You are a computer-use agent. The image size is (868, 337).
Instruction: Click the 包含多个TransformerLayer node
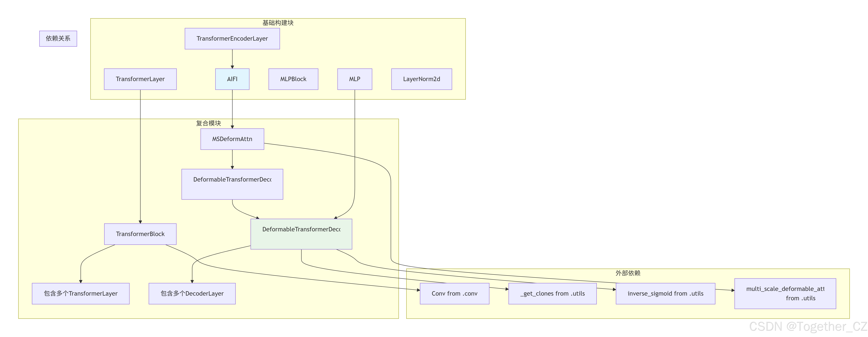pyautogui.click(x=81, y=294)
